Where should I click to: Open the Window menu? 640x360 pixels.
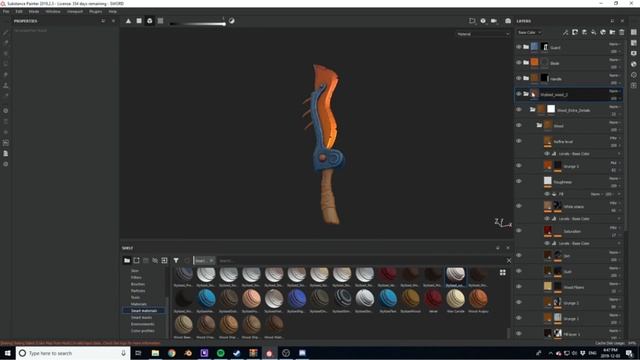pyautogui.click(x=53, y=11)
